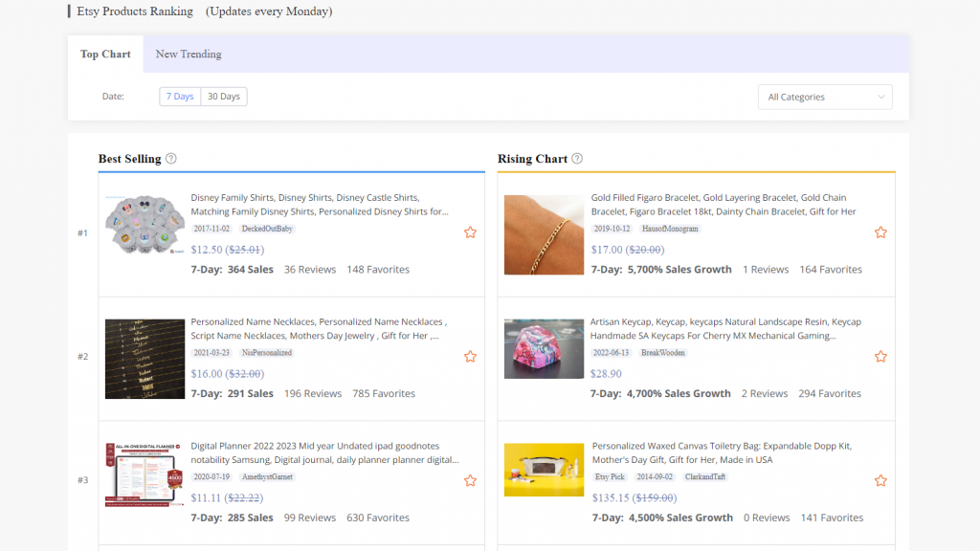
Task: Star the Personalized Name Necklaces listing
Action: coord(470,357)
